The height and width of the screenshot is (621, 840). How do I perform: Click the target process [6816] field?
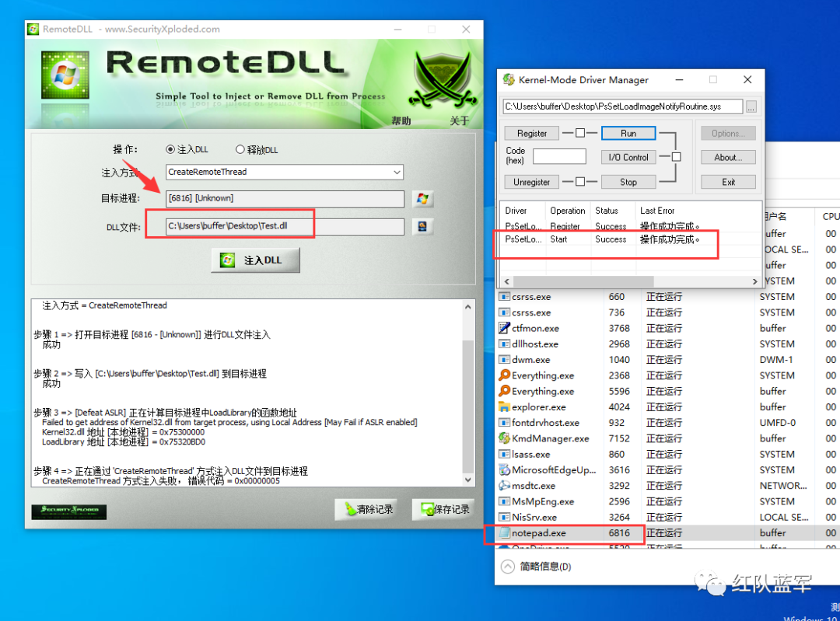point(285,199)
